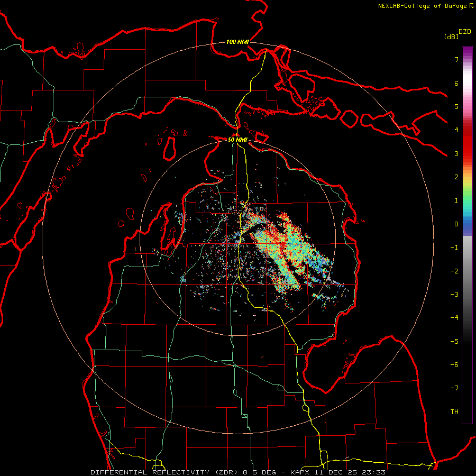Image resolution: width=476 pixels, height=476 pixels.
Task: Click the 4 value on color scale
Action: (456, 130)
